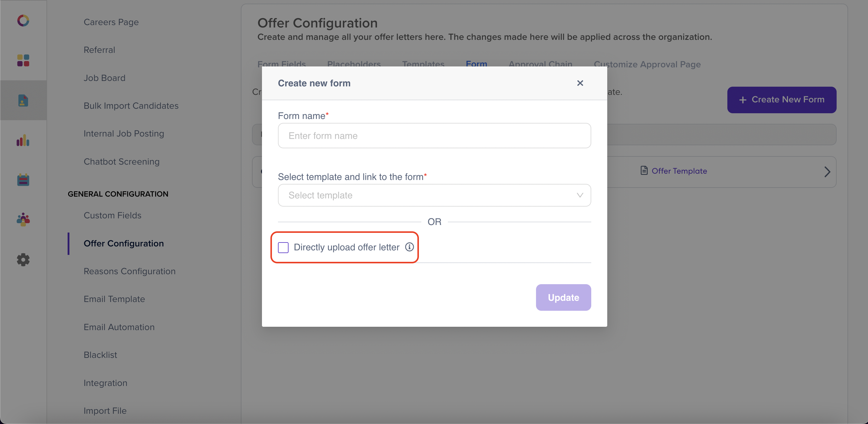The image size is (868, 424).
Task: Open Internal Job Posting
Action: pos(124,134)
